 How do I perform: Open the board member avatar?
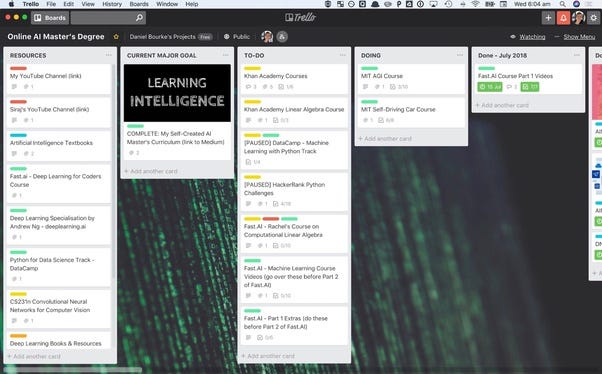[x=267, y=37]
